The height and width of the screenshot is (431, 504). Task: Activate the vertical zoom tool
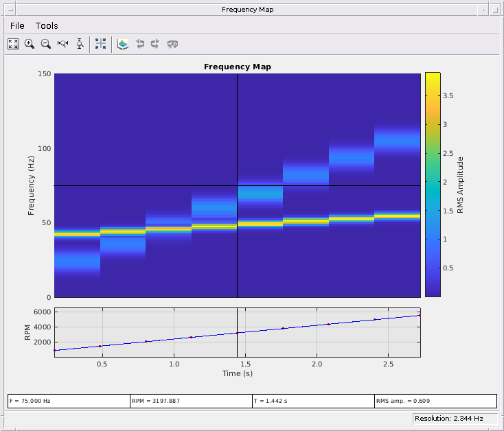tap(80, 44)
